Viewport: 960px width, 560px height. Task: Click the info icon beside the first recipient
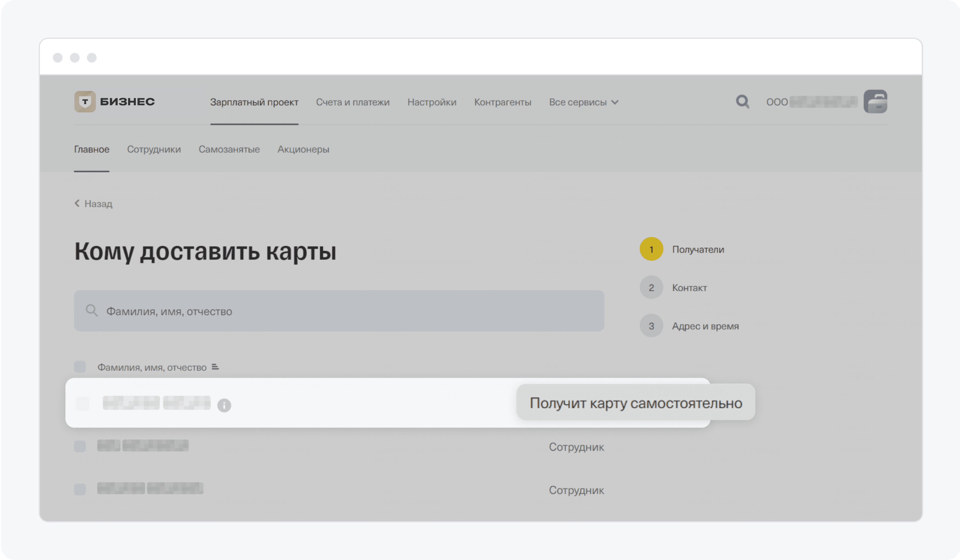tap(224, 405)
